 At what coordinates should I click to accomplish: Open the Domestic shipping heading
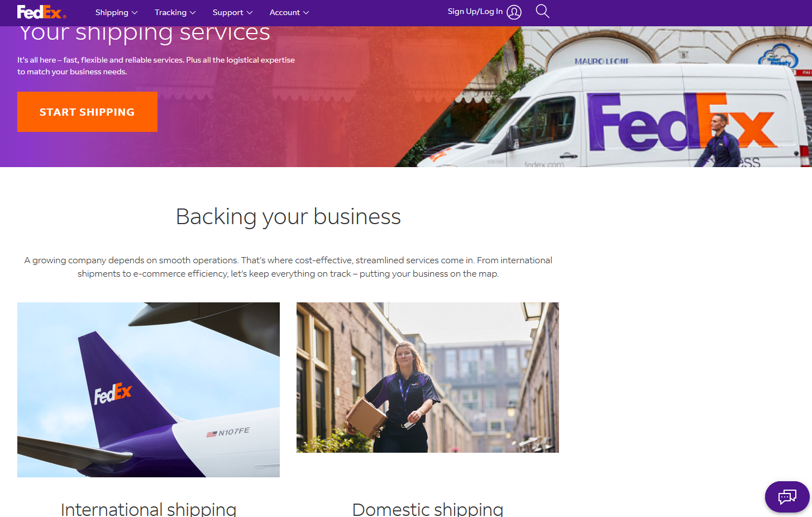click(x=428, y=509)
